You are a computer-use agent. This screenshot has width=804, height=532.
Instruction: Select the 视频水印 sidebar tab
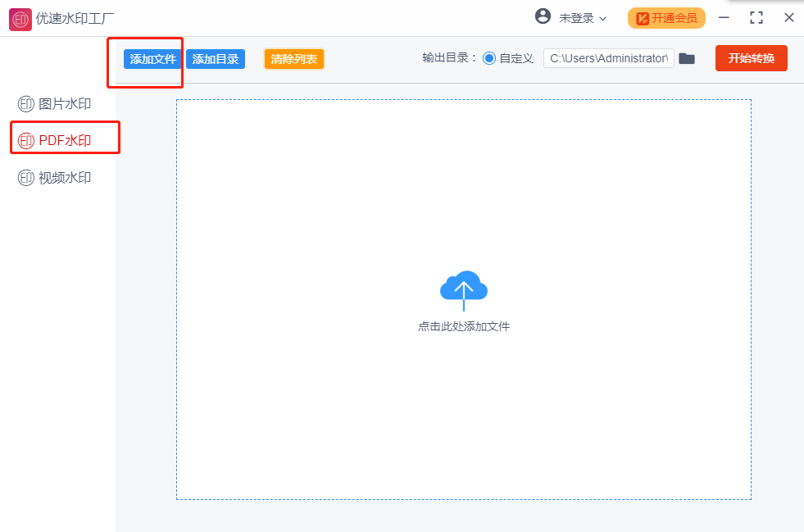55,178
